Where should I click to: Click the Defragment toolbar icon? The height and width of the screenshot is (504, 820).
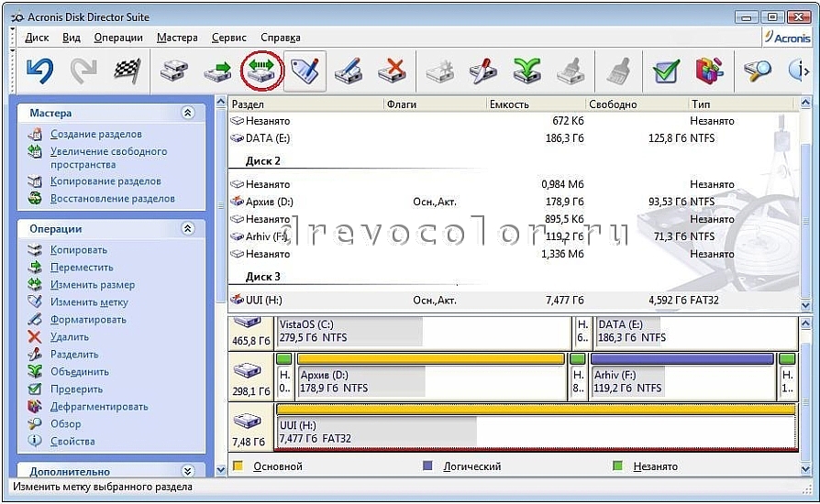tap(710, 71)
